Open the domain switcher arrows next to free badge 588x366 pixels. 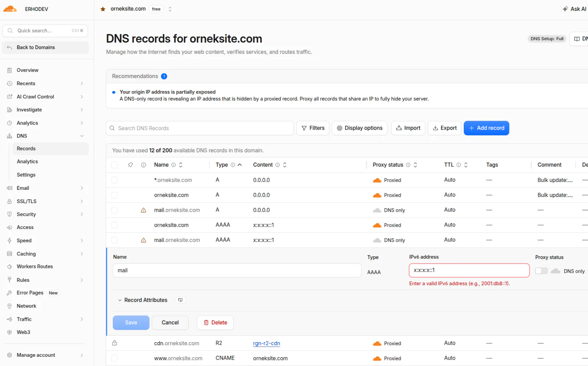[x=170, y=9]
